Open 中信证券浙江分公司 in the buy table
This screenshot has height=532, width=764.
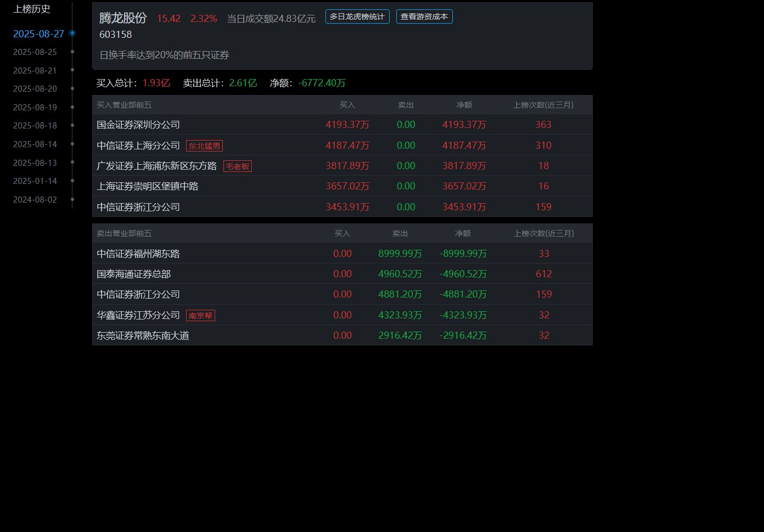pyautogui.click(x=342, y=207)
